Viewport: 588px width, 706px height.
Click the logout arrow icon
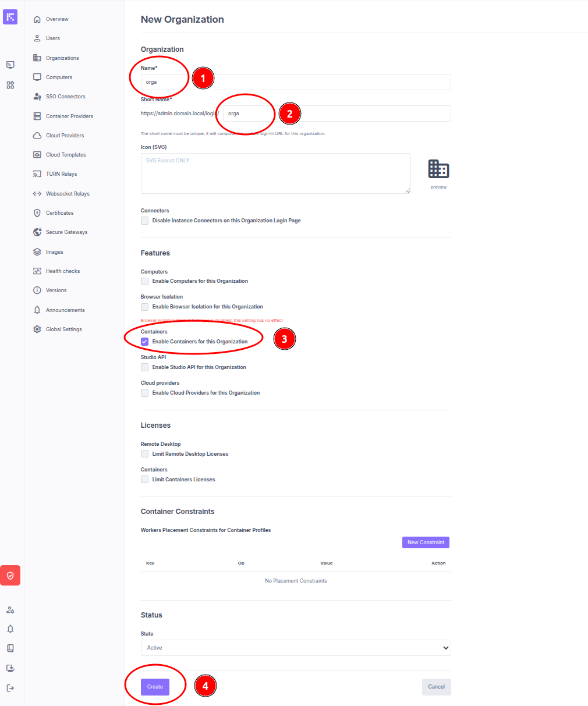pos(10,688)
